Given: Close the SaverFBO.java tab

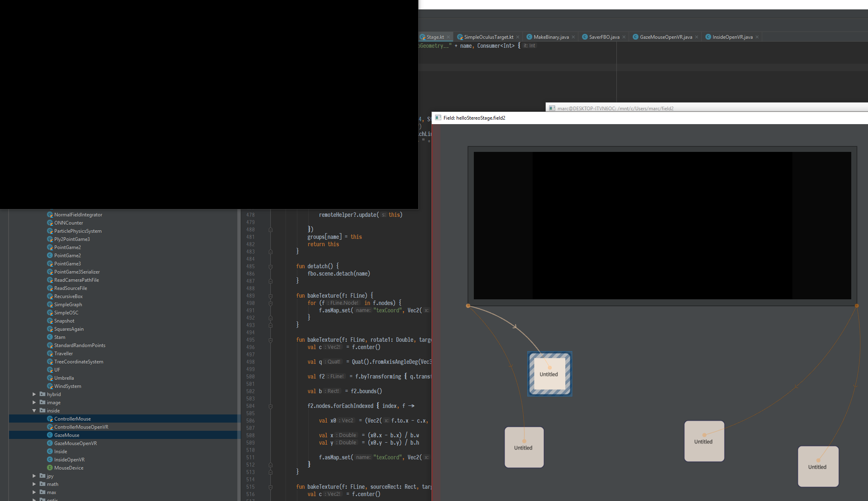Looking at the screenshot, I should 624,37.
